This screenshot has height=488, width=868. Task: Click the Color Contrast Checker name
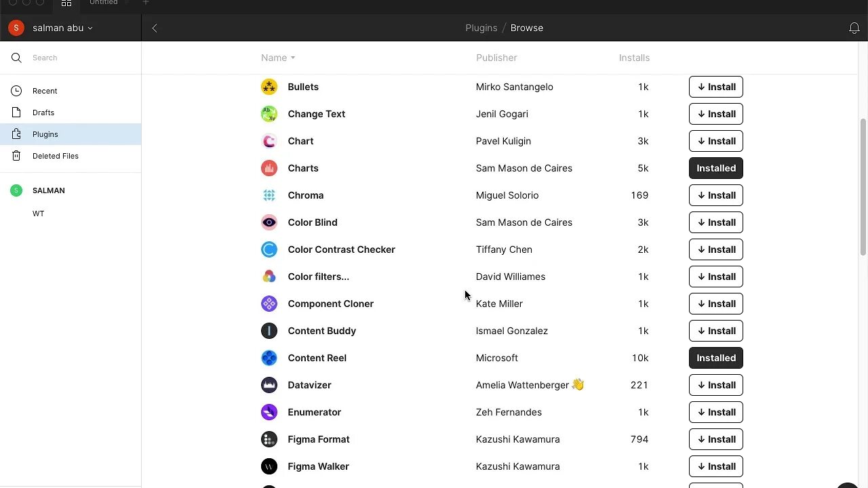(x=341, y=249)
